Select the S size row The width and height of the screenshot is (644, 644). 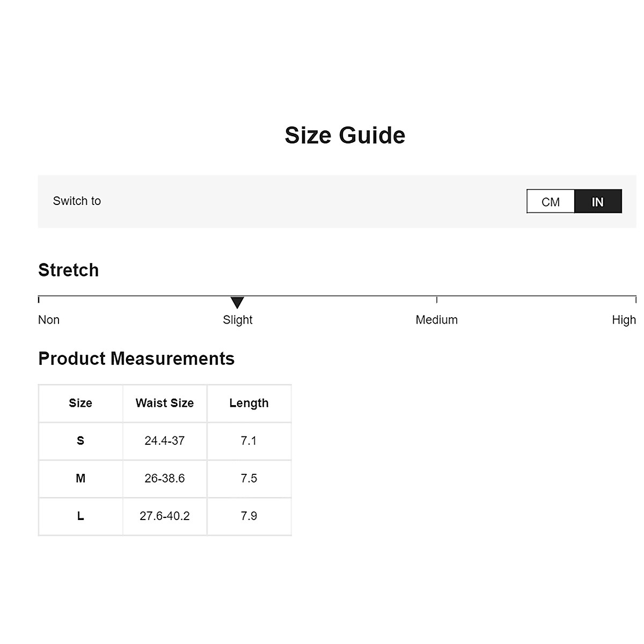80,441
